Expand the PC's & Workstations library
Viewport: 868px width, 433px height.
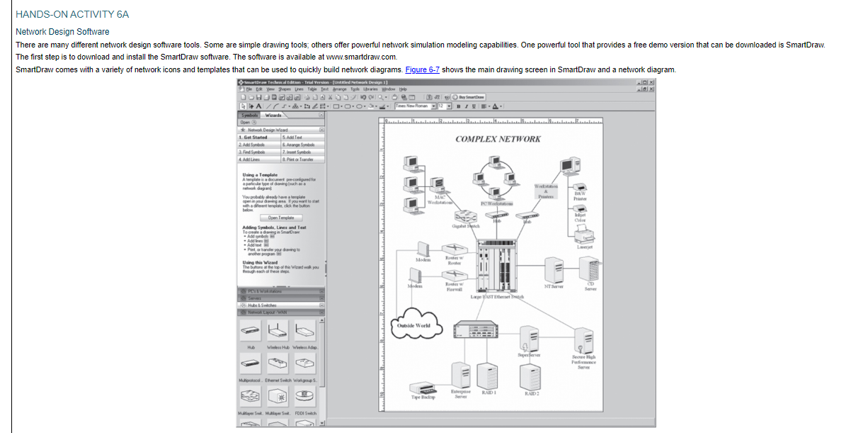281,291
